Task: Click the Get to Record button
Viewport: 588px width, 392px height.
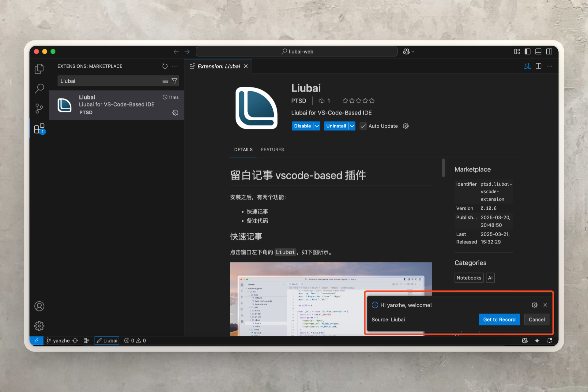Action: pyautogui.click(x=499, y=319)
